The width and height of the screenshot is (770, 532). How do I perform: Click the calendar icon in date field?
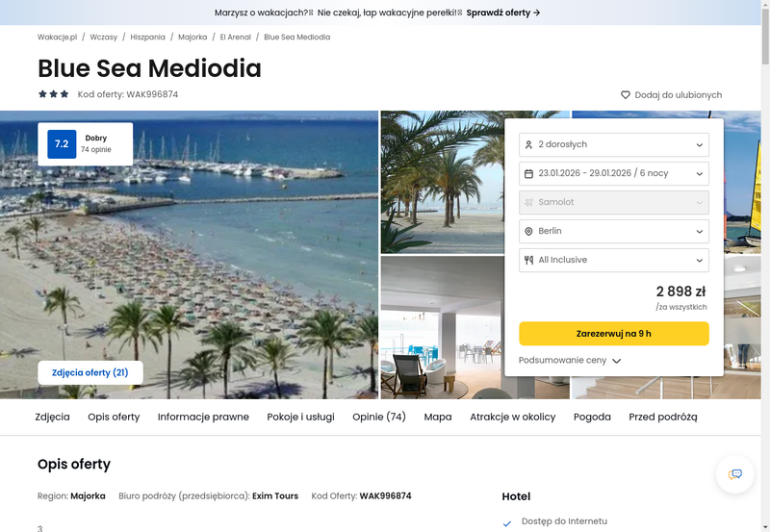(x=528, y=174)
